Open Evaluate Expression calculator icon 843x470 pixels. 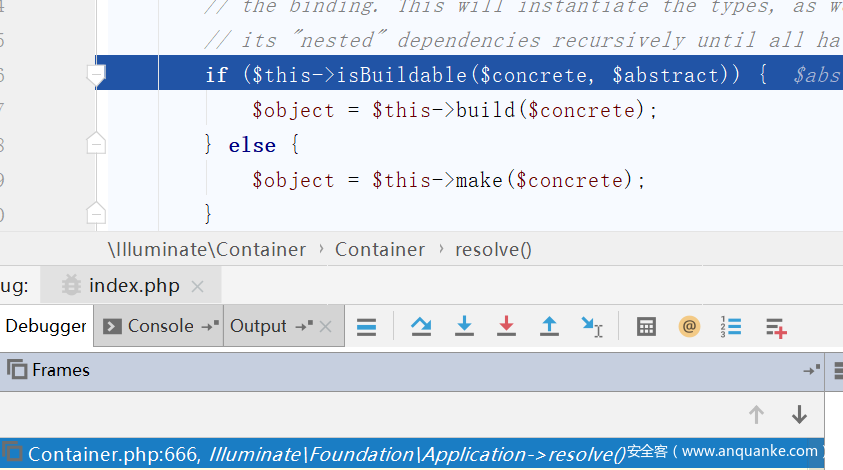[x=646, y=326]
